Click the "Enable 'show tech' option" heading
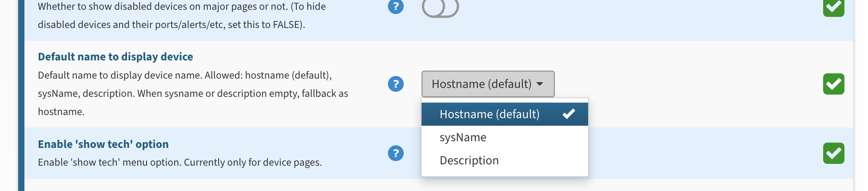Image resolution: width=868 pixels, height=191 pixels. point(103,144)
